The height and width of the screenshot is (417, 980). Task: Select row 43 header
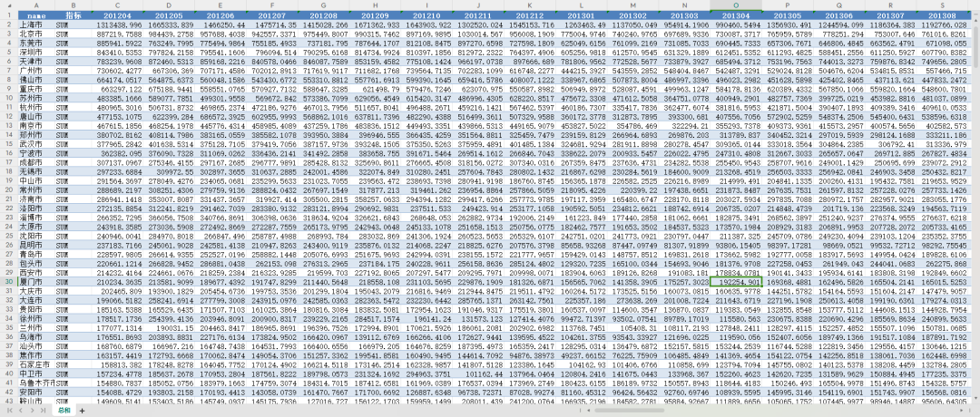pos(9,402)
